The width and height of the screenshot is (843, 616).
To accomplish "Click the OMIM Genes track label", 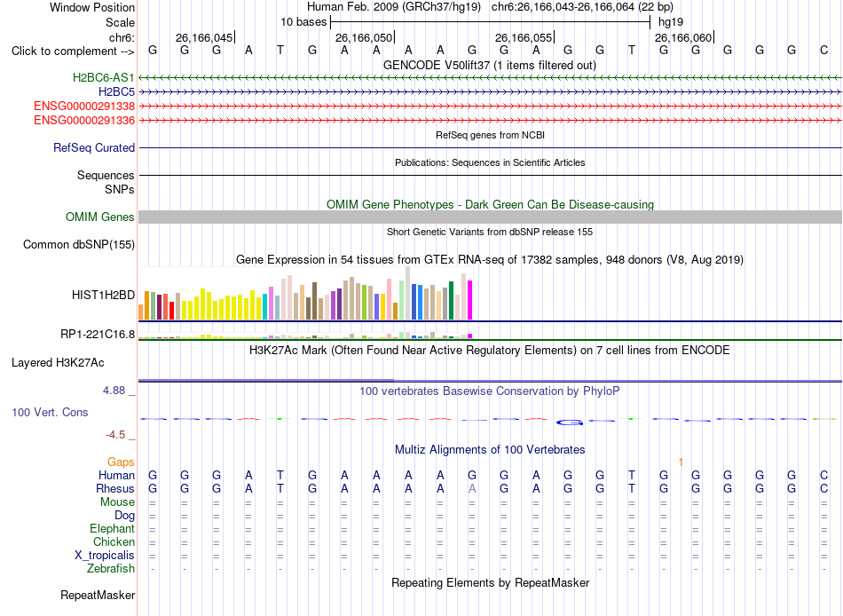I will click(x=99, y=217).
